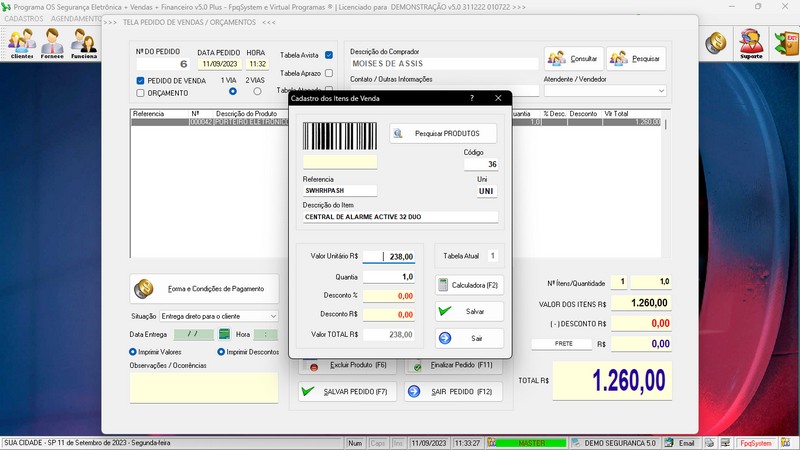
Task: Select the 2 VIAS radio button
Action: click(258, 92)
